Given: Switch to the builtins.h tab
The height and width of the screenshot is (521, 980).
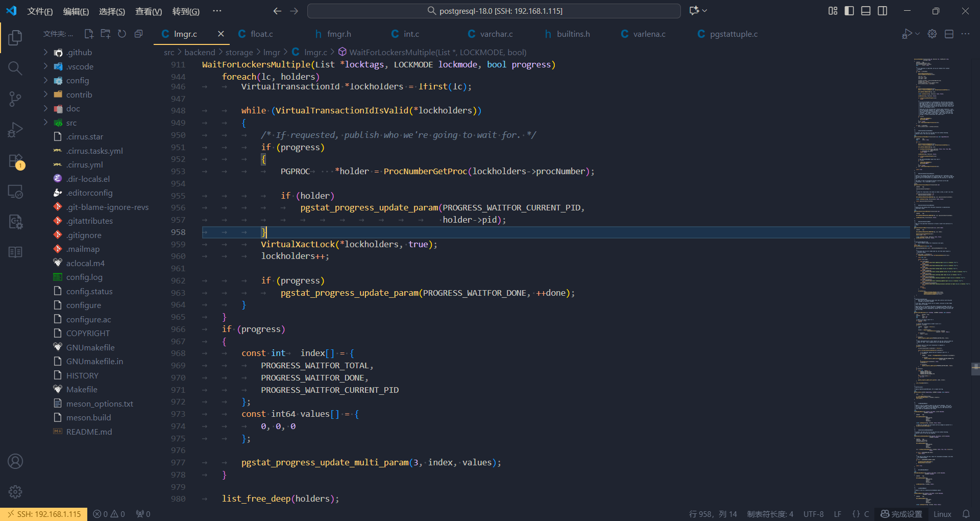Looking at the screenshot, I should [x=573, y=34].
